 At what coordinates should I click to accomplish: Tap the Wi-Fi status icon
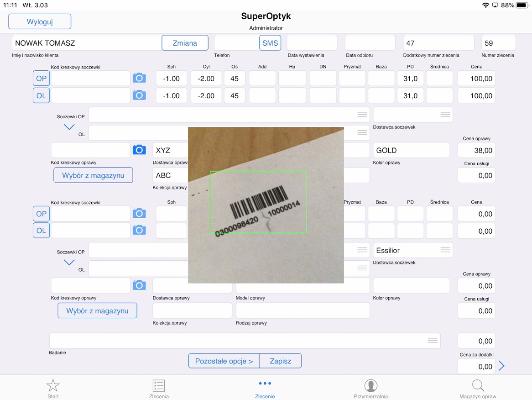pos(486,5)
